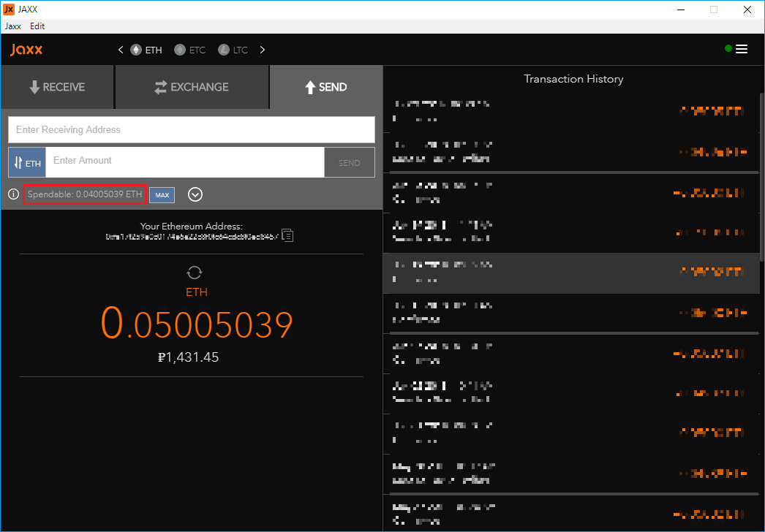The width and height of the screenshot is (765, 532).
Task: Focus the Enter Receiving Address field
Action: 192,129
